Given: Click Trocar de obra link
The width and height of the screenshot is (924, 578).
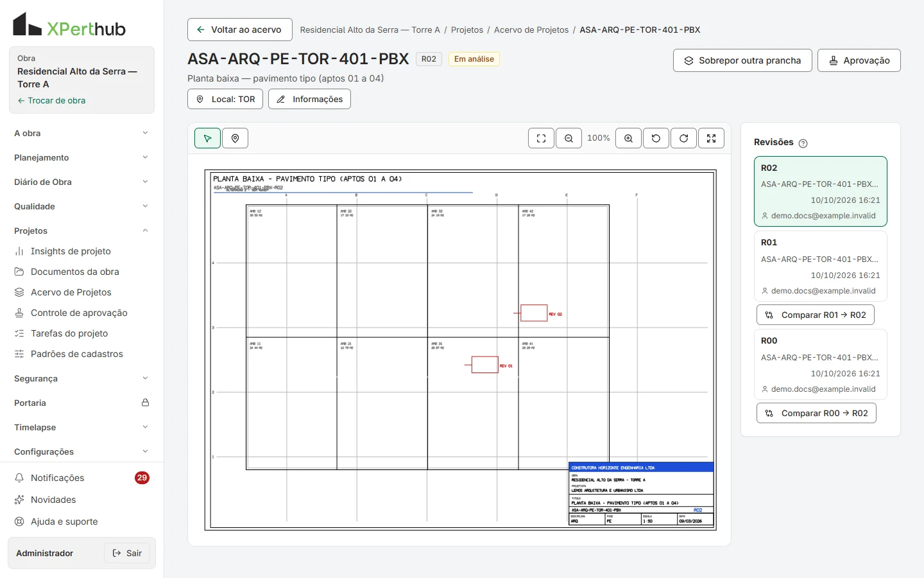Looking at the screenshot, I should (x=51, y=100).
